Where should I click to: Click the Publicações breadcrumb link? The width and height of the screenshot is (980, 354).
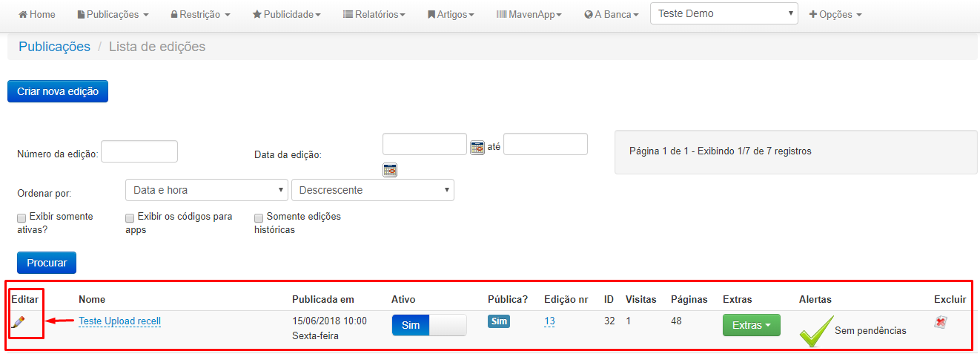[55, 47]
